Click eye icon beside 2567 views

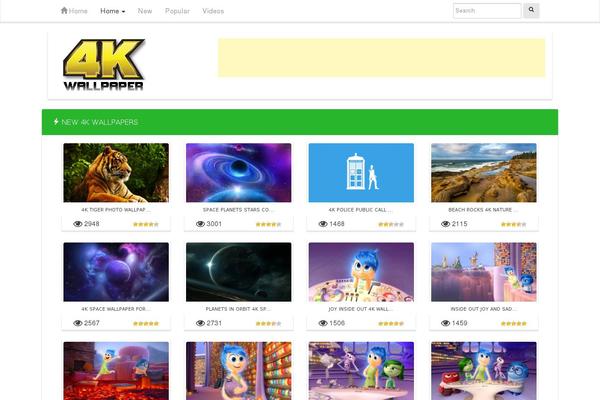(x=78, y=323)
